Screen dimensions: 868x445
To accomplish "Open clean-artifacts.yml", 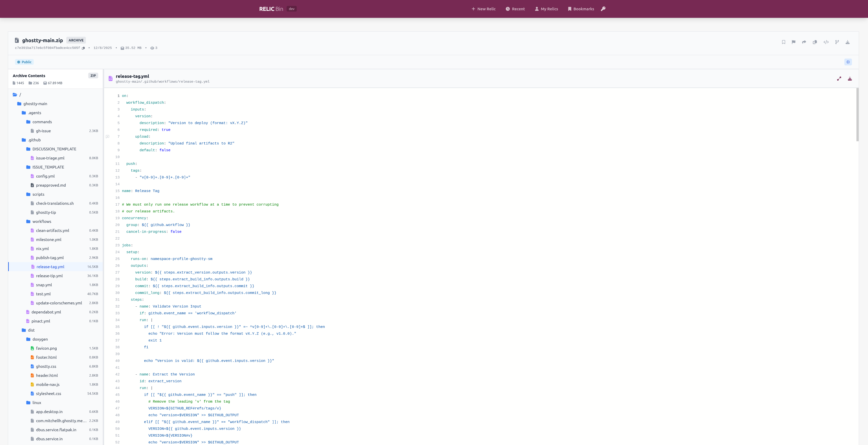I will point(55,231).
